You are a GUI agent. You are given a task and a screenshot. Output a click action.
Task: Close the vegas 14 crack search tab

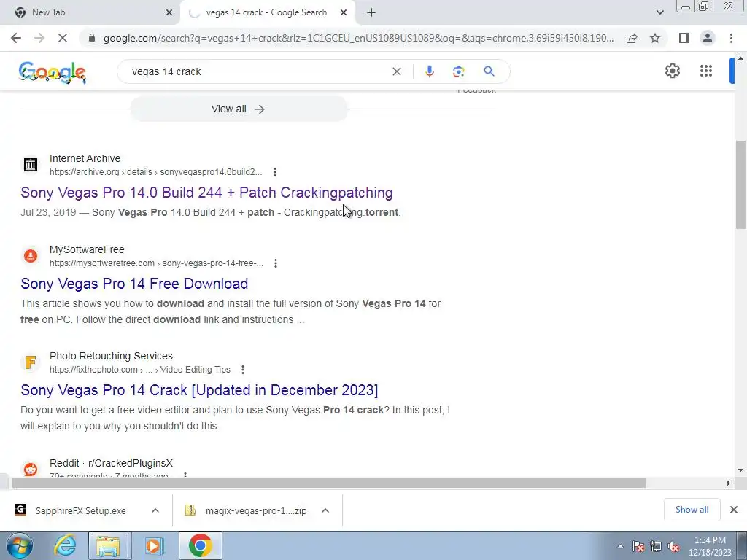click(x=344, y=12)
